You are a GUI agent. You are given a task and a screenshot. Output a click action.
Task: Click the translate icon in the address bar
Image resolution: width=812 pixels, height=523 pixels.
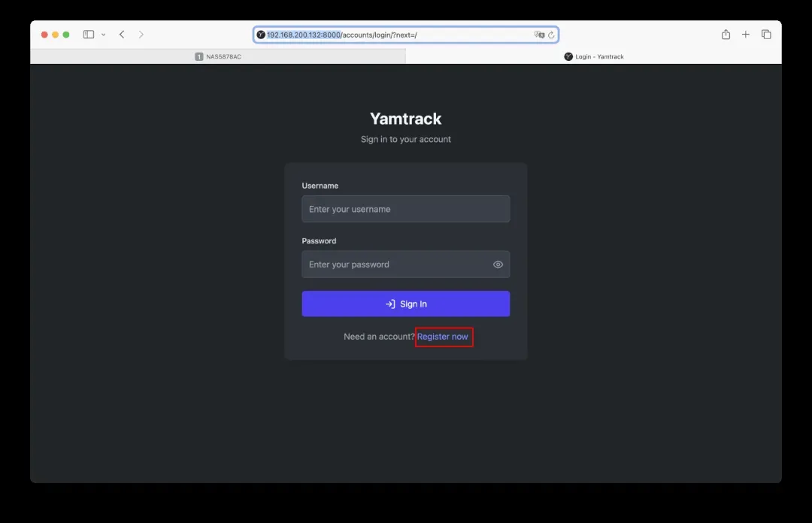[538, 35]
